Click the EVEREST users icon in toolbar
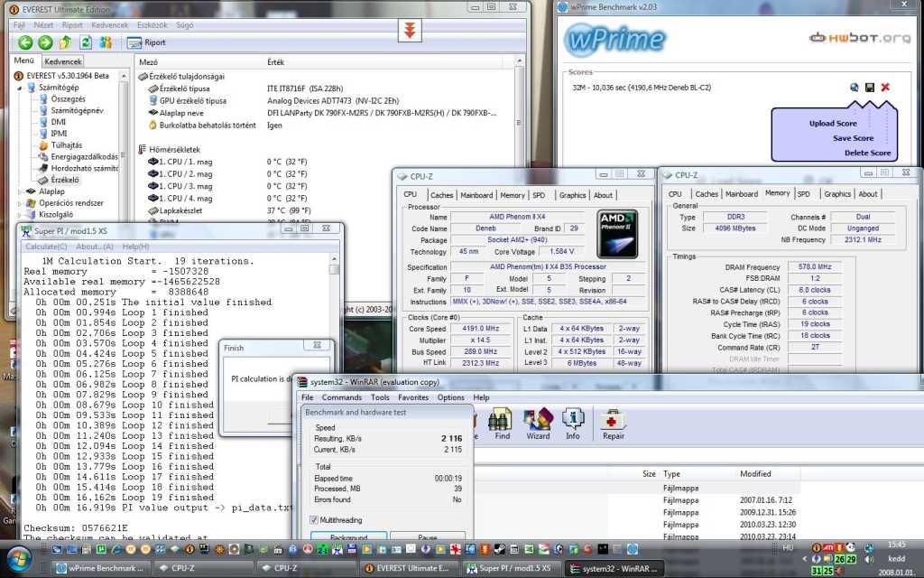The width and height of the screenshot is (924, 578). (x=106, y=42)
